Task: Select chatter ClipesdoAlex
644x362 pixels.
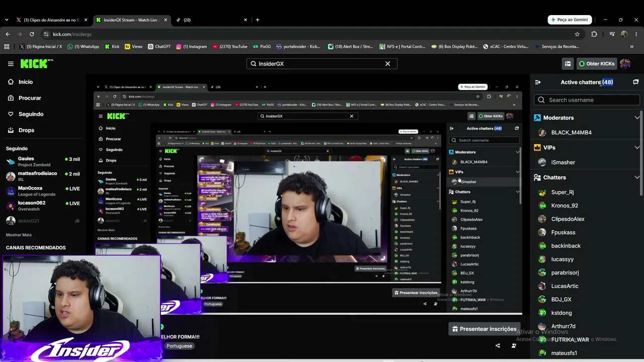Action: pos(568,219)
